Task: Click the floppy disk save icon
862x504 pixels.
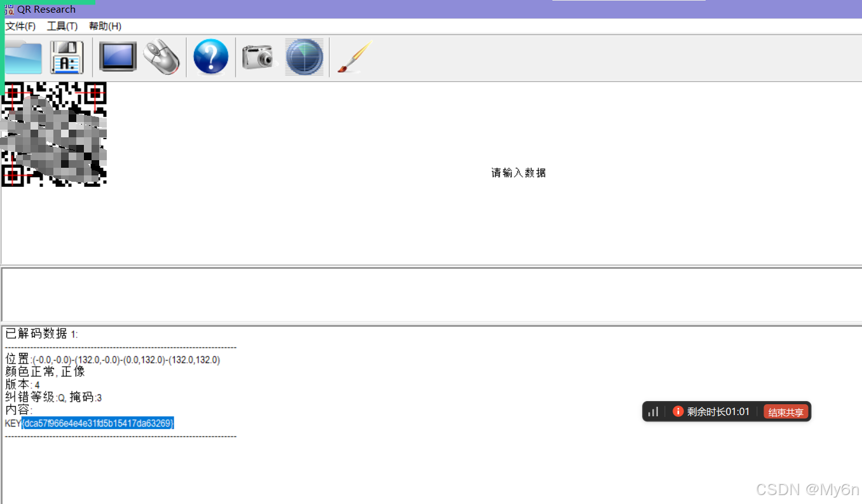Action: [67, 57]
